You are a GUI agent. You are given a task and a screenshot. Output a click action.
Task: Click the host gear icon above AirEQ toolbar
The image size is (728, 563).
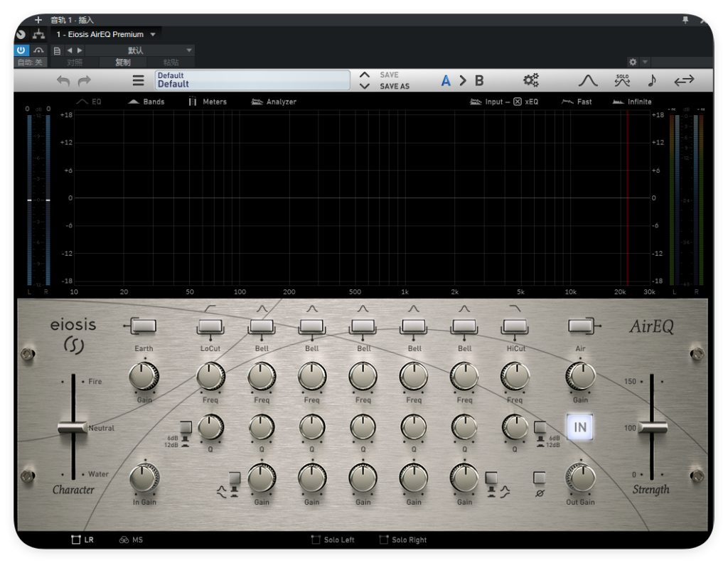[x=632, y=62]
